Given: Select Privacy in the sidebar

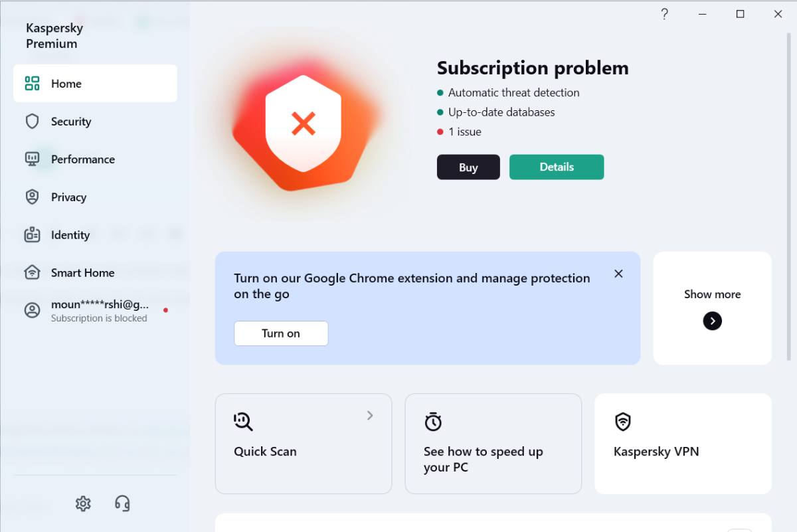Looking at the screenshot, I should pos(68,197).
